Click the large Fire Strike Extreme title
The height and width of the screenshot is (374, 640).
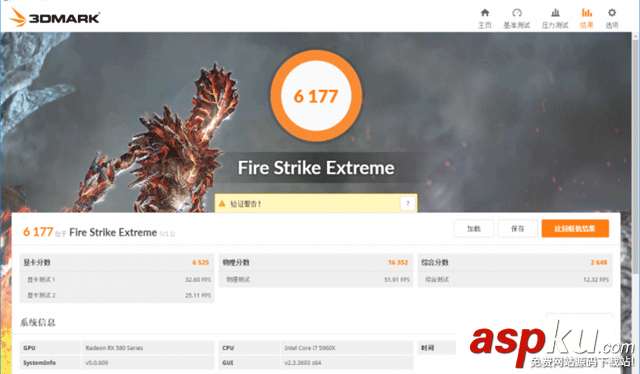pos(316,168)
